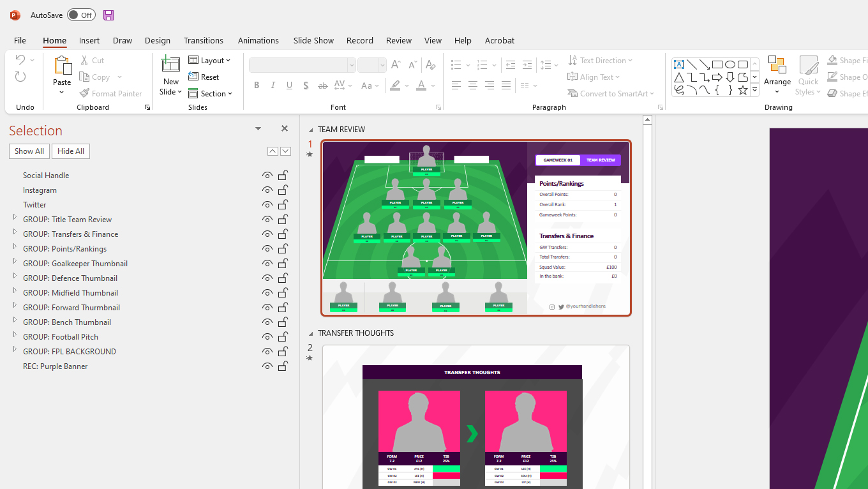This screenshot has width=868, height=489.
Task: Apply italic formatting
Action: 273,85
